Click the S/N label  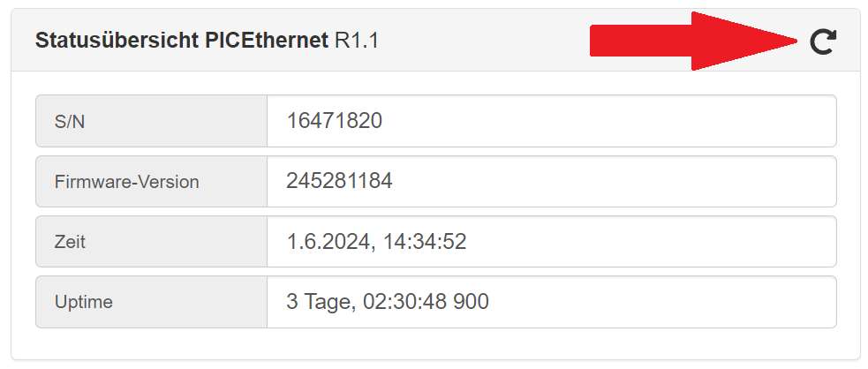(70, 122)
